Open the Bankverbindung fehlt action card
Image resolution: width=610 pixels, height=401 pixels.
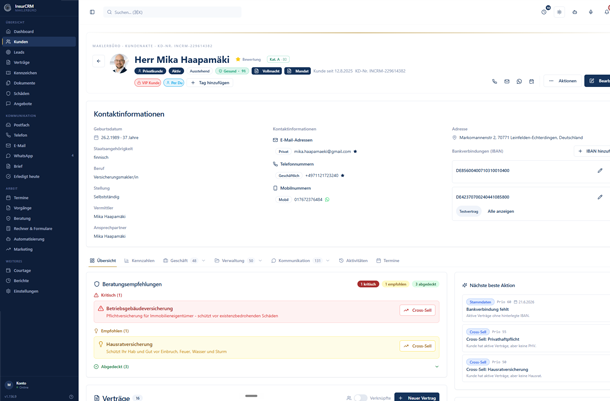tap(537, 308)
